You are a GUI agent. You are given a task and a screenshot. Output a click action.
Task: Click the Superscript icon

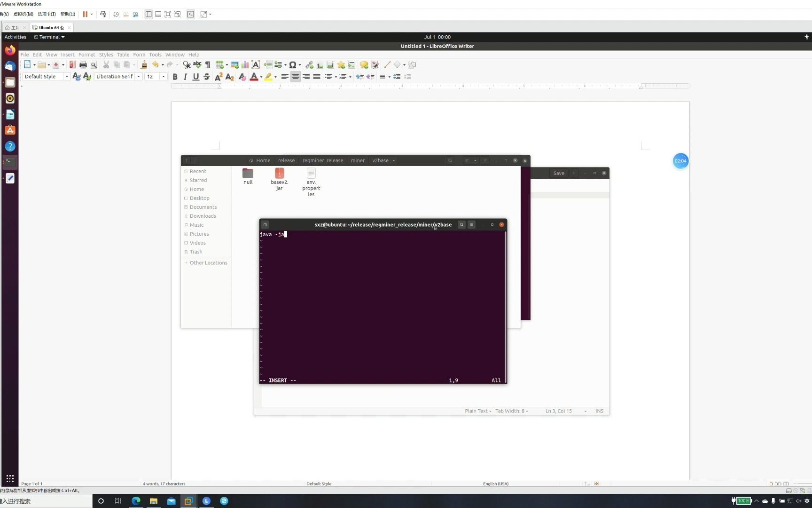[x=219, y=77]
